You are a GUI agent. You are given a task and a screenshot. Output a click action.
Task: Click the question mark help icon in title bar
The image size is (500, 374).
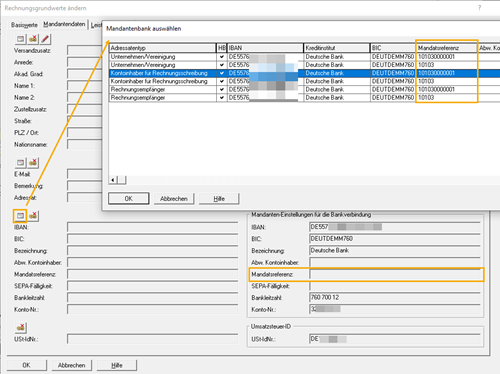tap(479, 8)
